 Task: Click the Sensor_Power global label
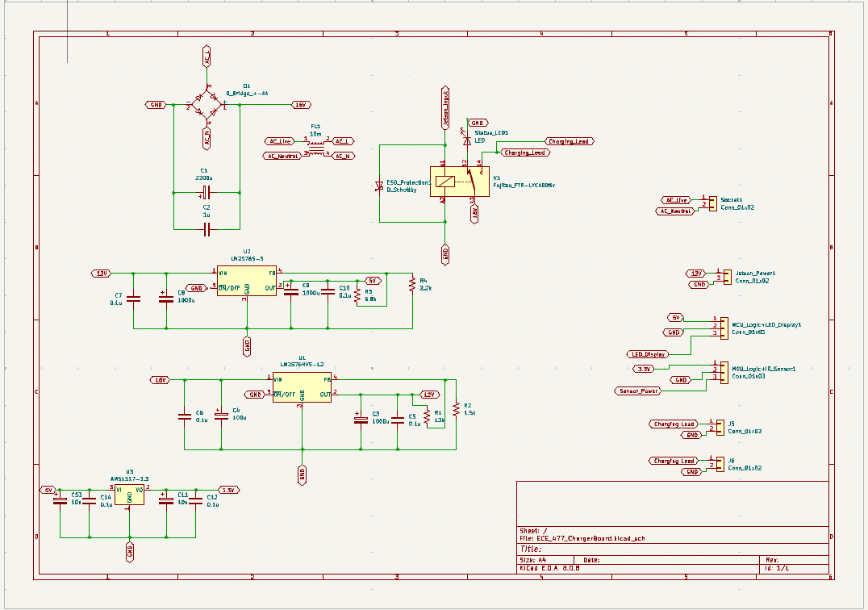pyautogui.click(x=638, y=391)
